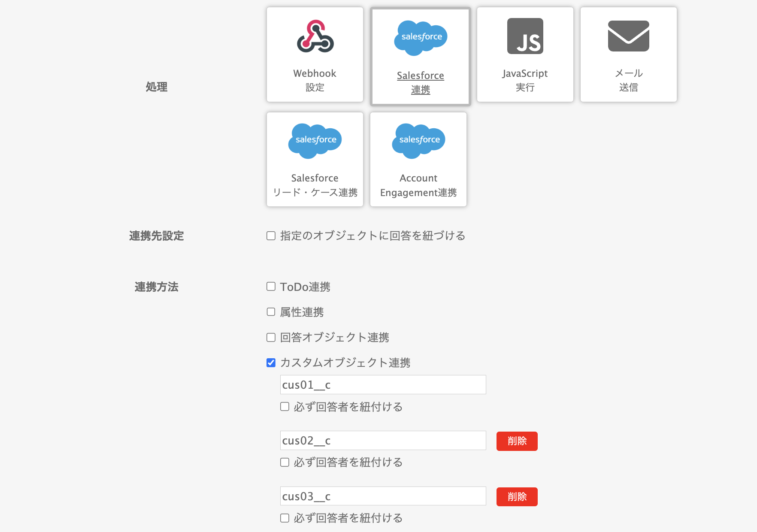
Task: Check 必ず回答者を紐付ける under cus01__c
Action: [x=285, y=406]
